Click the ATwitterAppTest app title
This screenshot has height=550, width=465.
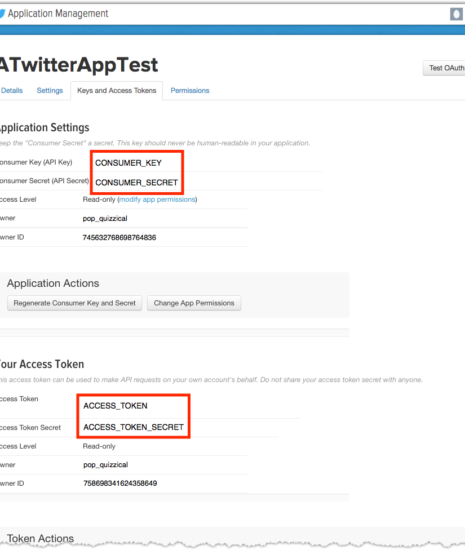pos(79,65)
